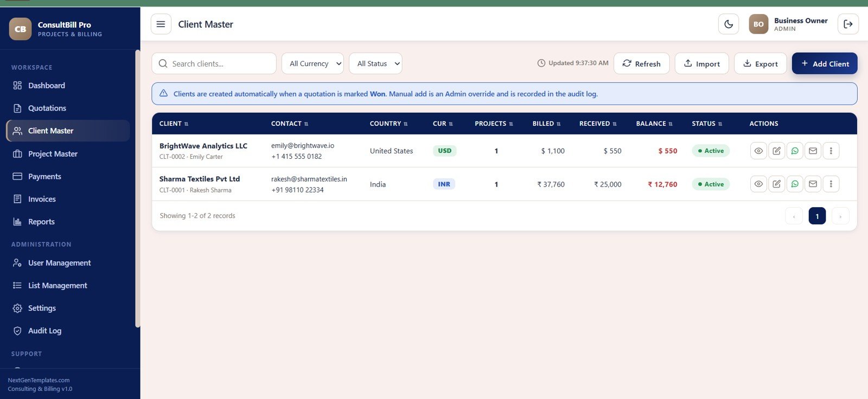Open Audit Log in the sidebar
Image resolution: width=868 pixels, height=399 pixels.
pyautogui.click(x=68, y=331)
